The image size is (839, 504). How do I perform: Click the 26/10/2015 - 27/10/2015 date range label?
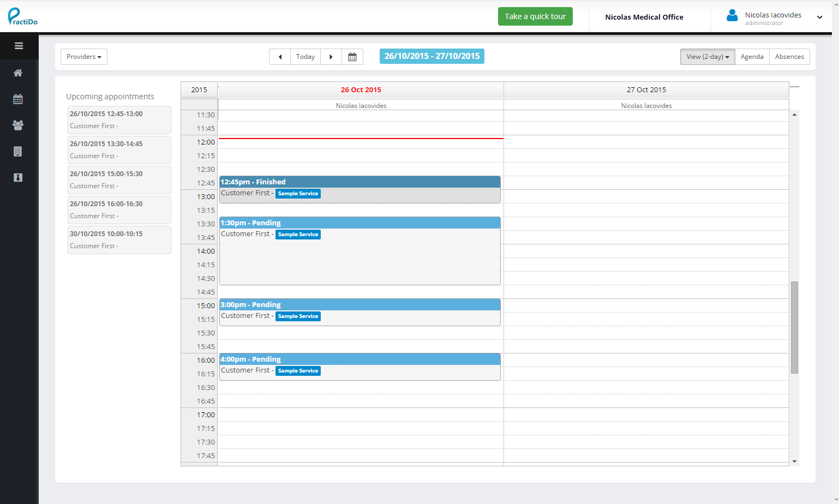tap(432, 56)
